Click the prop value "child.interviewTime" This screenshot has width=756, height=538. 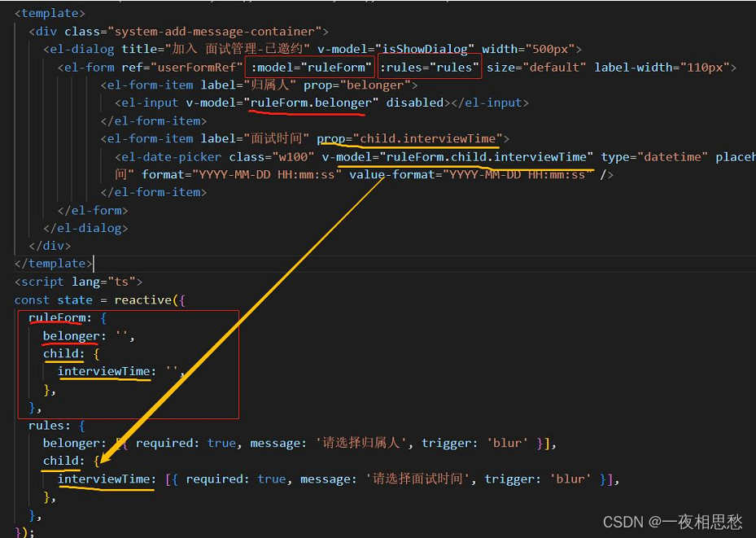(428, 138)
